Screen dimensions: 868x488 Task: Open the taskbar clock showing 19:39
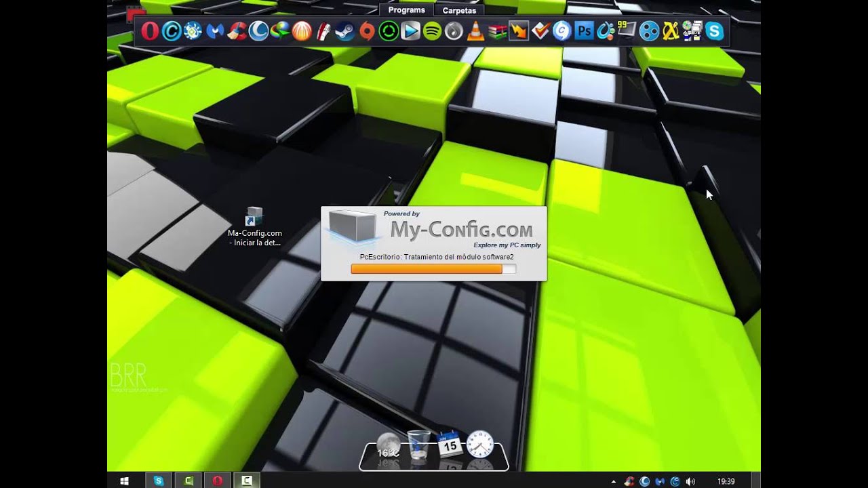[x=726, y=481]
